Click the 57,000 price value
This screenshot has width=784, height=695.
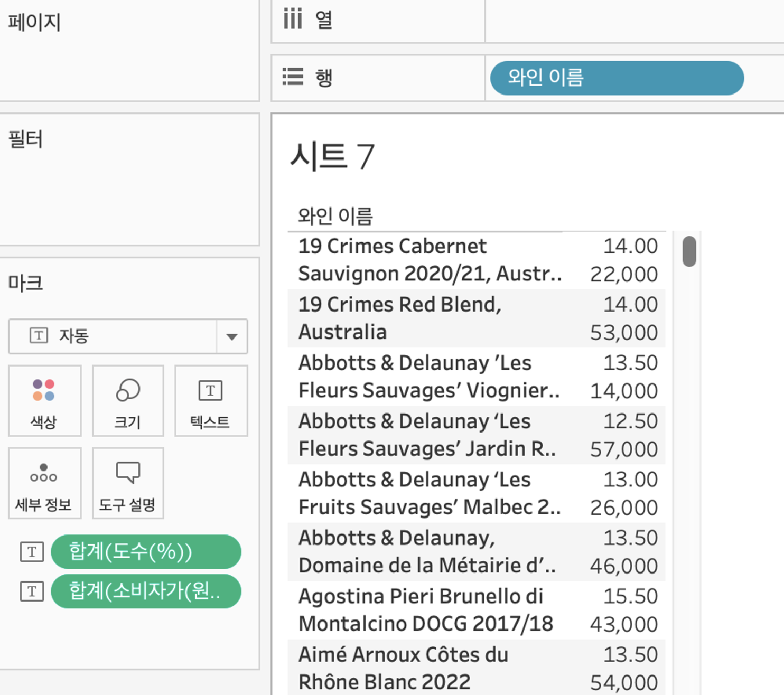tap(624, 449)
